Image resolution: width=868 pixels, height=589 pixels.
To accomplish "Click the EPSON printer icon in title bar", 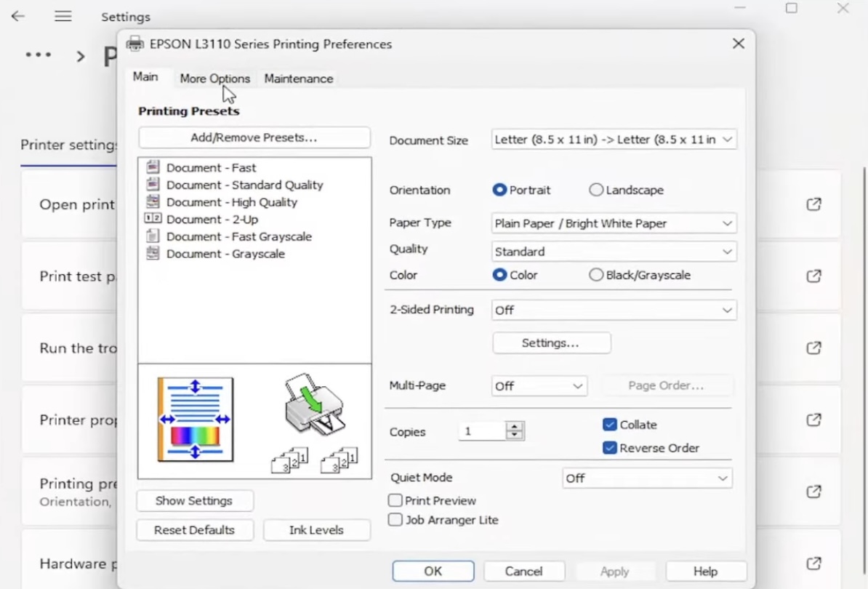I will (135, 44).
